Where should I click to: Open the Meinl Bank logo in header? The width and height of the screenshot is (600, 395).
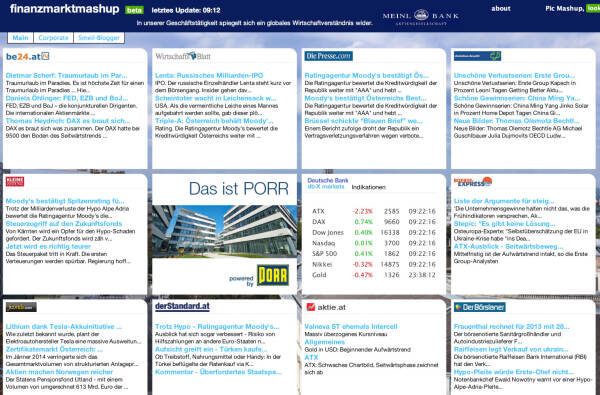click(421, 17)
